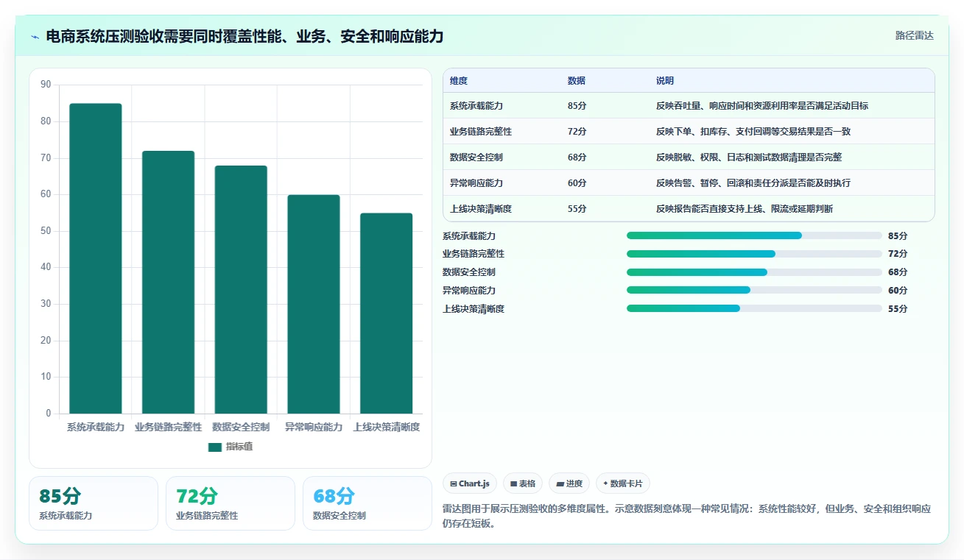This screenshot has height=560, width=964.
Task: Click the 业务链路完整性 bar in chart
Action: pos(168,282)
